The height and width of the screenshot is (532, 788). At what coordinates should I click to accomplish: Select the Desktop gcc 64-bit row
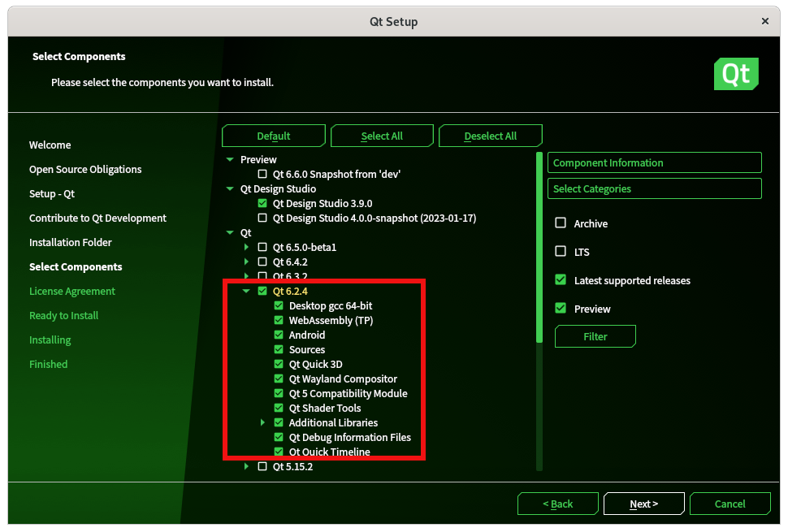331,305
